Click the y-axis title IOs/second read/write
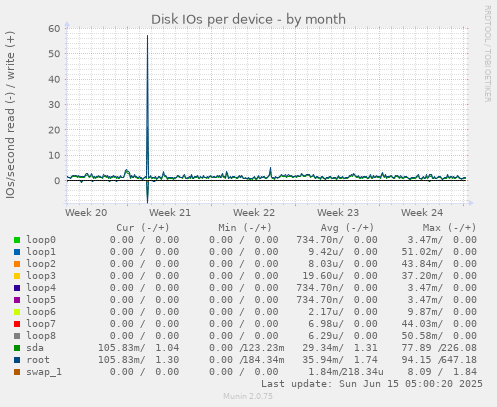The width and height of the screenshot is (497, 407). point(10,115)
